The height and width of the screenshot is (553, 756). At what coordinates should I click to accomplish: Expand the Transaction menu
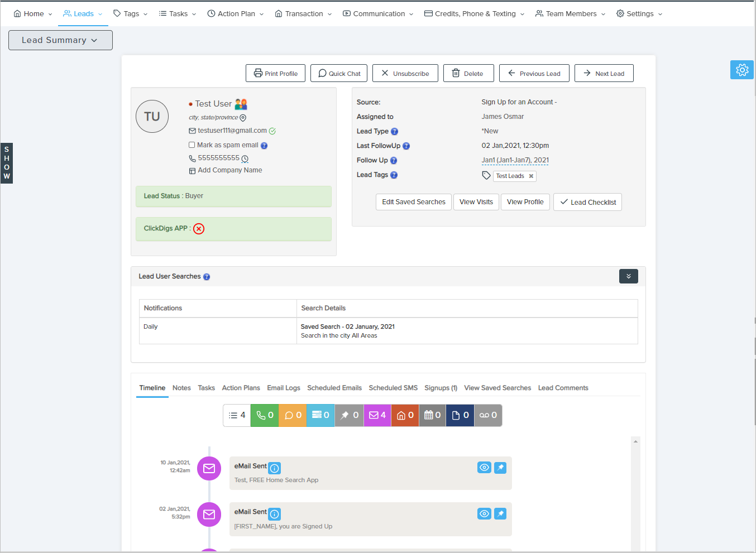[303, 14]
